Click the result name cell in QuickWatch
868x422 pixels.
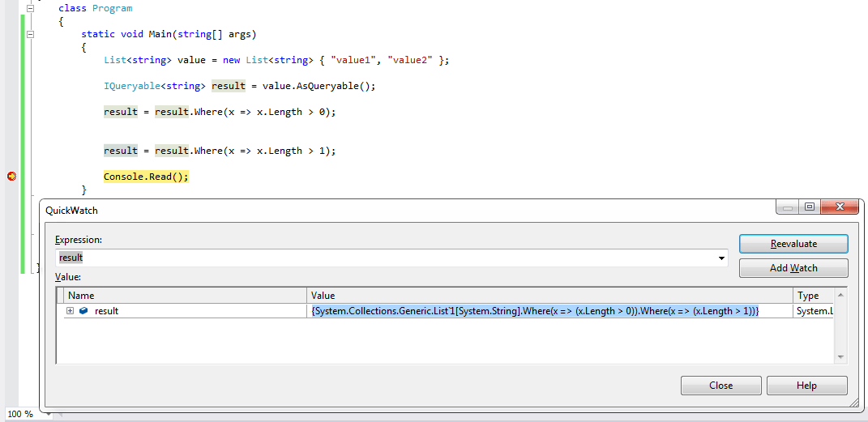[186, 311]
